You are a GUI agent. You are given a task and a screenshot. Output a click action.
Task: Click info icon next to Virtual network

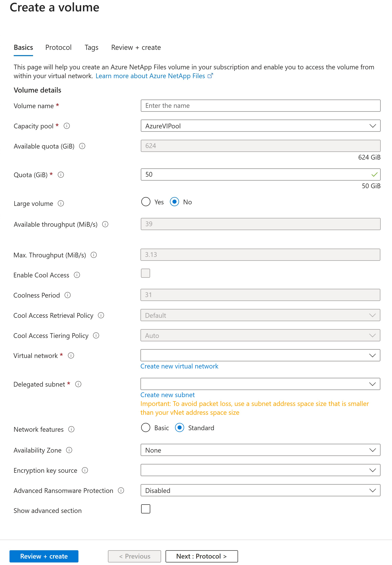coord(71,355)
